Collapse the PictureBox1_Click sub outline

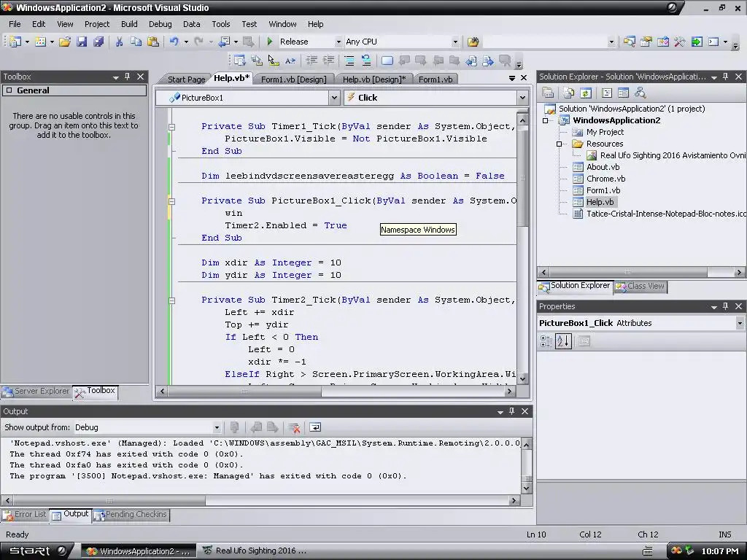[171, 201]
